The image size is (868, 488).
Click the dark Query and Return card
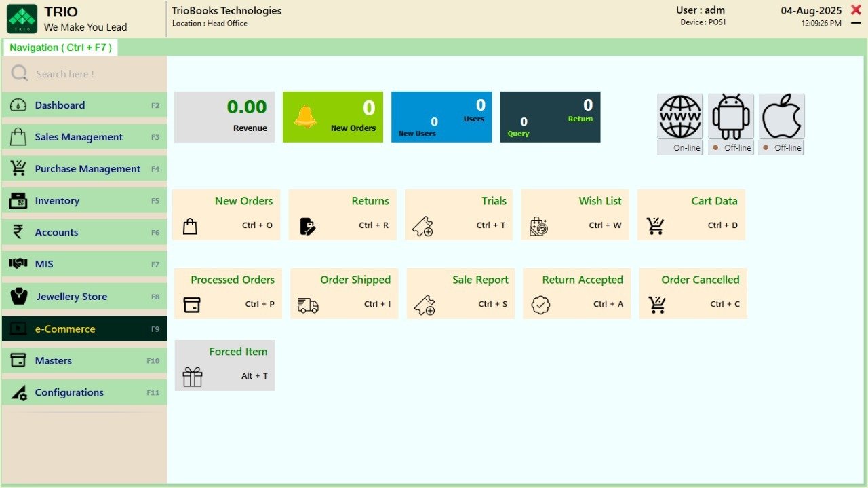point(550,117)
